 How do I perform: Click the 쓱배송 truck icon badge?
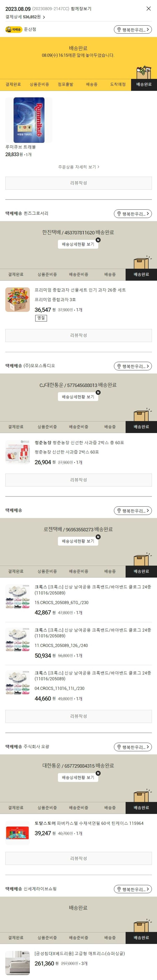[13, 29]
